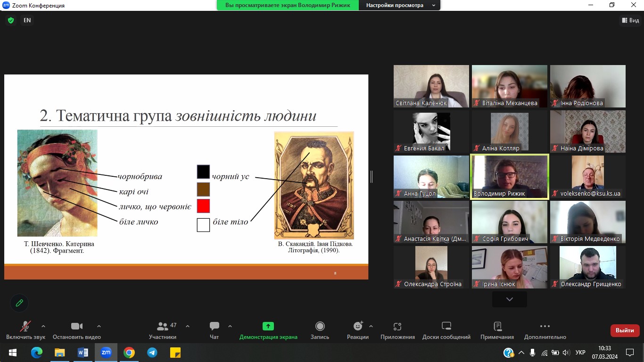Image resolution: width=644 pixels, height=362 pixels.
Task: Expand more participant videos with down chevron
Action: pyautogui.click(x=509, y=299)
